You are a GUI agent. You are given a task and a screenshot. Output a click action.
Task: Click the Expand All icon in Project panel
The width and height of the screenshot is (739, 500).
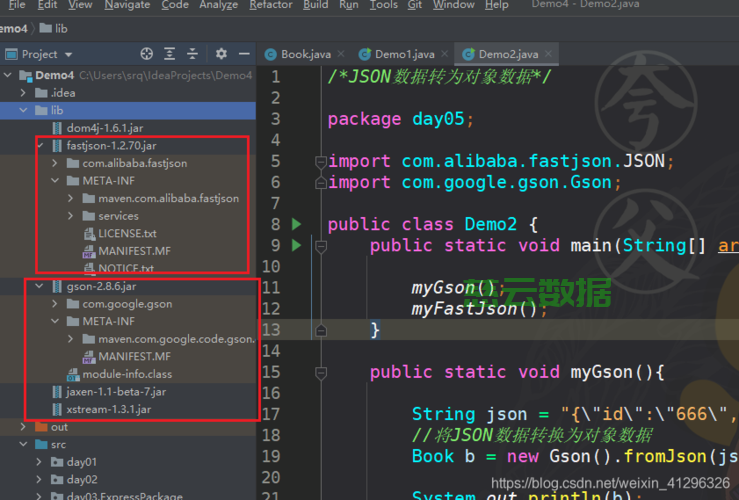coord(172,54)
